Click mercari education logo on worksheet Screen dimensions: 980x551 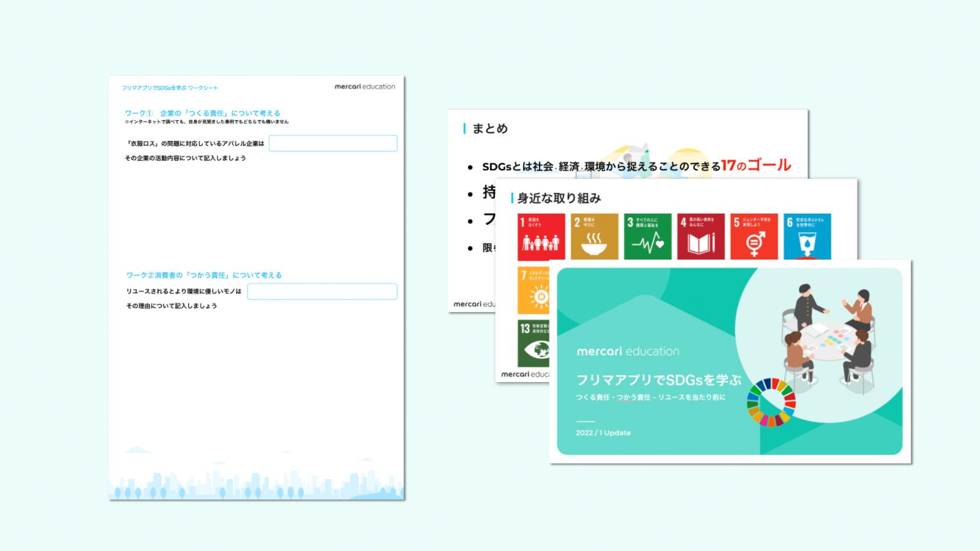[365, 86]
